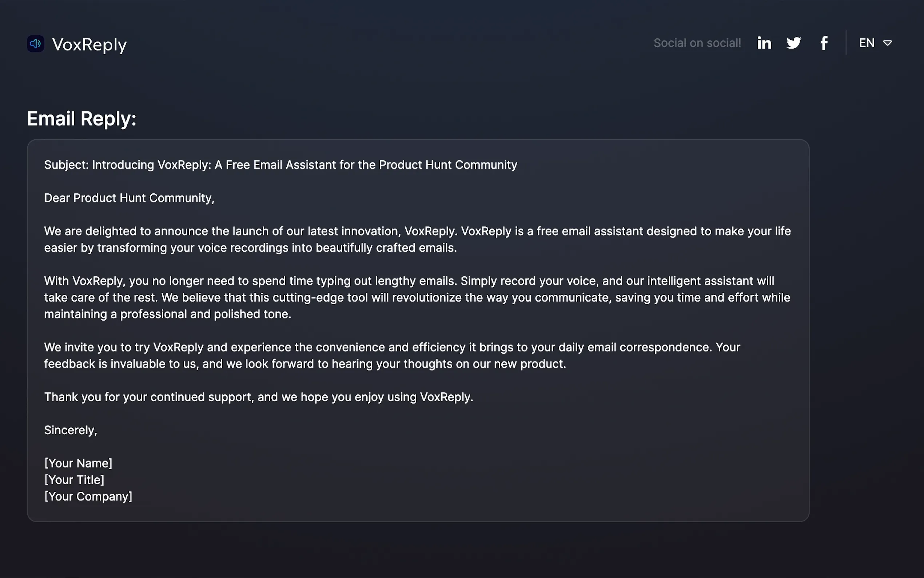This screenshot has width=924, height=578.
Task: Click the 'We invite you to try' paragraph
Action: point(392,355)
